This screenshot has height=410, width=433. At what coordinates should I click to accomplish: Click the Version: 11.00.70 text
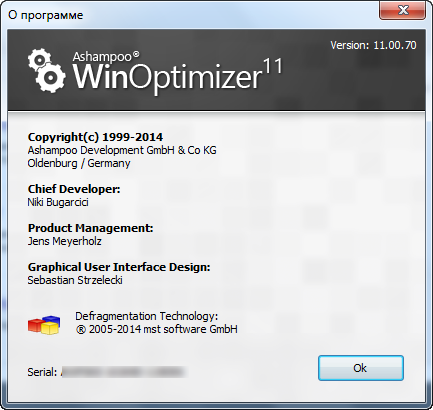(373, 45)
